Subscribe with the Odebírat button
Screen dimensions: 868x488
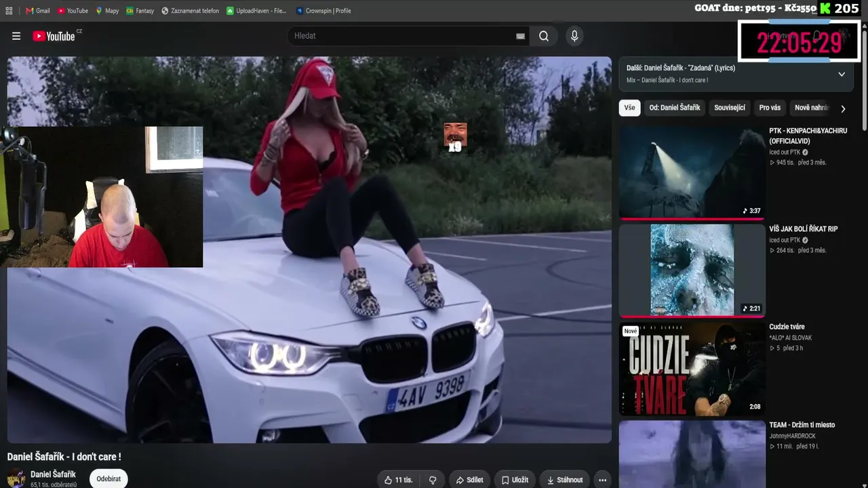108,479
